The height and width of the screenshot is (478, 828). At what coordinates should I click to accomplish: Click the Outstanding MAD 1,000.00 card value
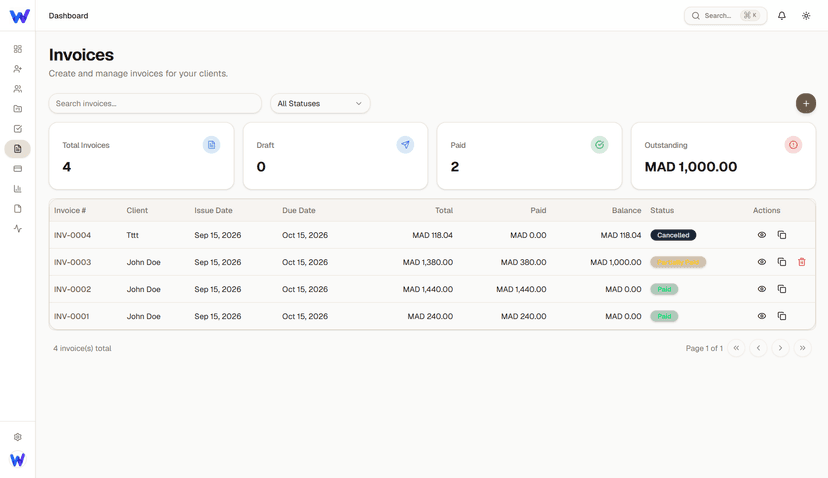coord(691,167)
